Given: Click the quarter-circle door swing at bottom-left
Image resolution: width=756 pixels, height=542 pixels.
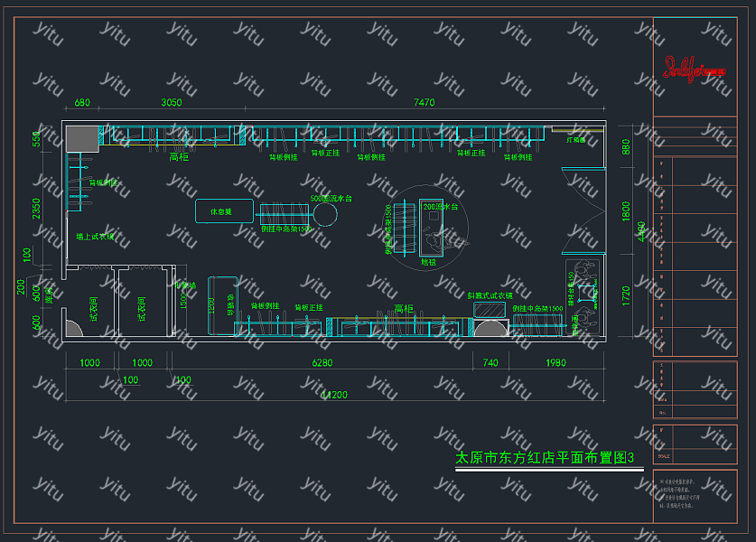Looking at the screenshot, I should tap(72, 327).
